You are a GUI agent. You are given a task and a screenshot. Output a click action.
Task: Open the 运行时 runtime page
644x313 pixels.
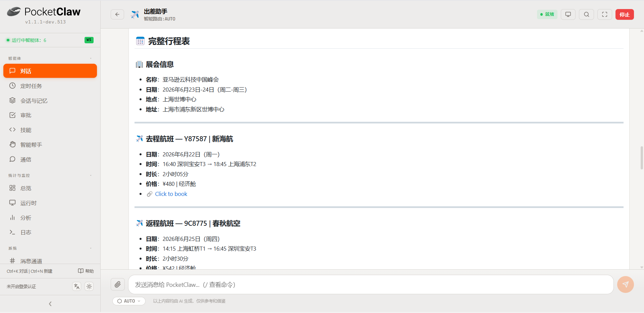50,203
